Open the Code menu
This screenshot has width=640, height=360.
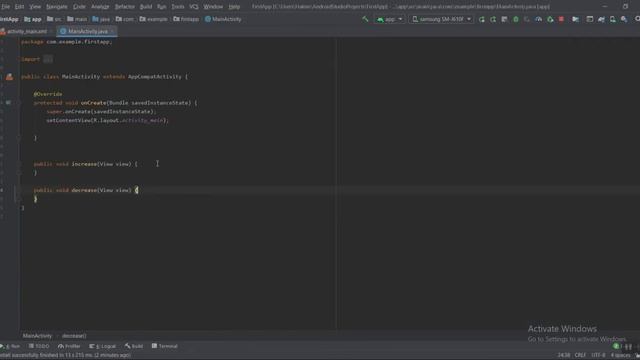[79, 7]
